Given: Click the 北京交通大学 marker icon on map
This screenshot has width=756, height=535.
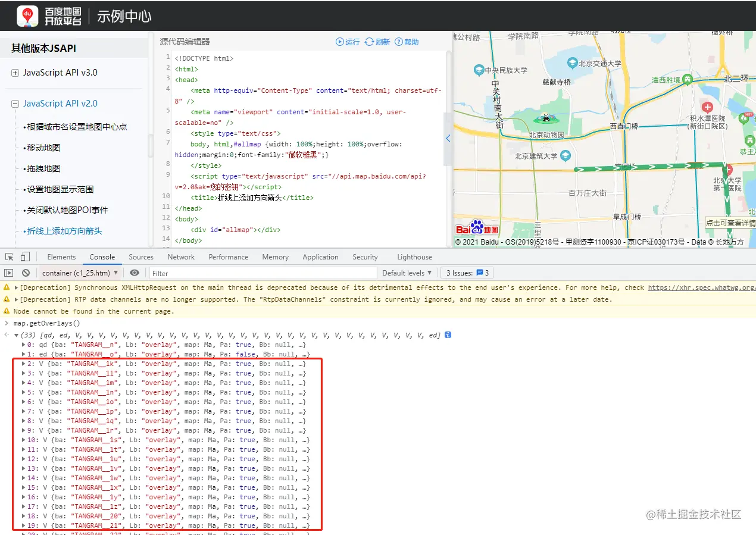Looking at the screenshot, I should click(572, 63).
